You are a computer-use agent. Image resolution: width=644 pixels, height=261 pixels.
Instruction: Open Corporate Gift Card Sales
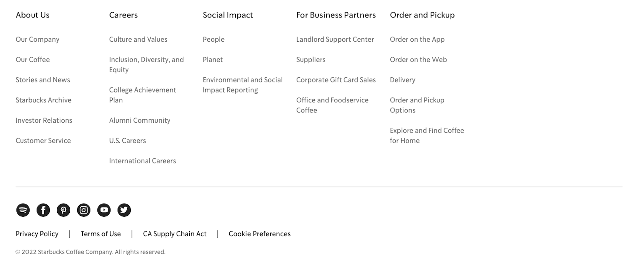pos(336,80)
